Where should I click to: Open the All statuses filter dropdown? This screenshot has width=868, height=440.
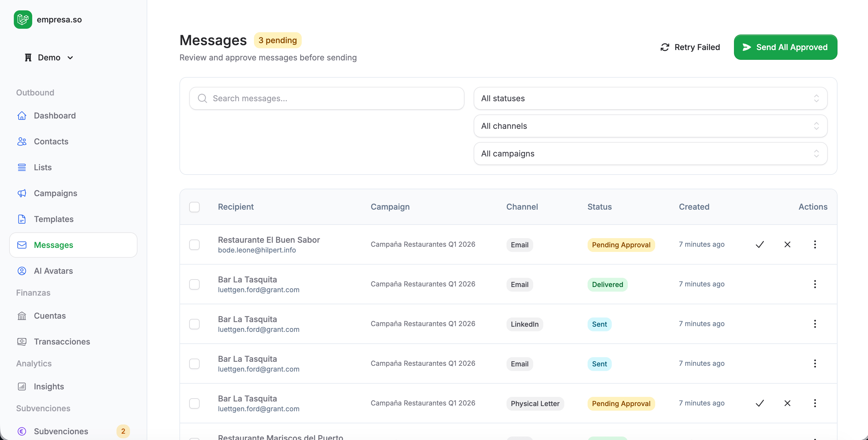pos(650,98)
